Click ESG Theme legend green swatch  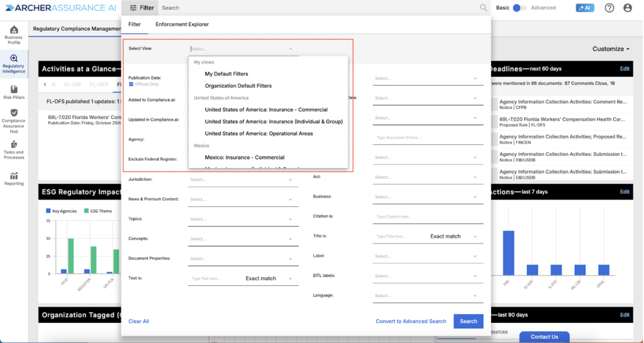86,211
